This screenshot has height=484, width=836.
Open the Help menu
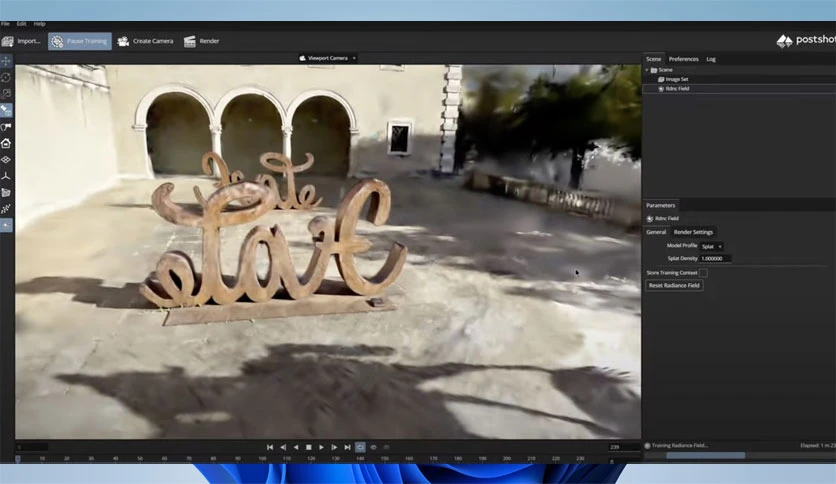point(39,24)
